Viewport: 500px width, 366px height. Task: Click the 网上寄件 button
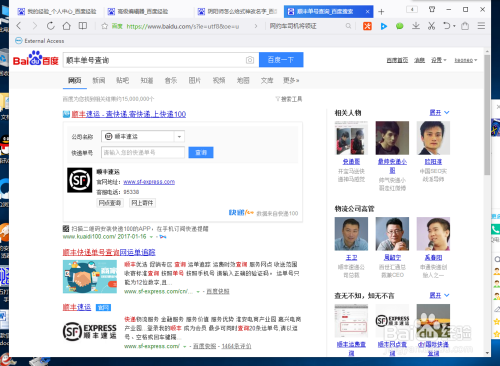click(142, 203)
